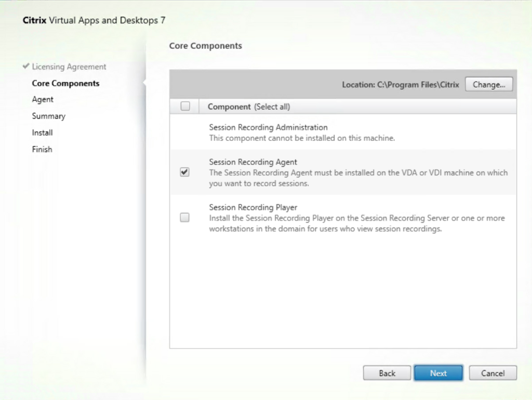
Task: Select the Install step in sidebar
Action: point(43,133)
